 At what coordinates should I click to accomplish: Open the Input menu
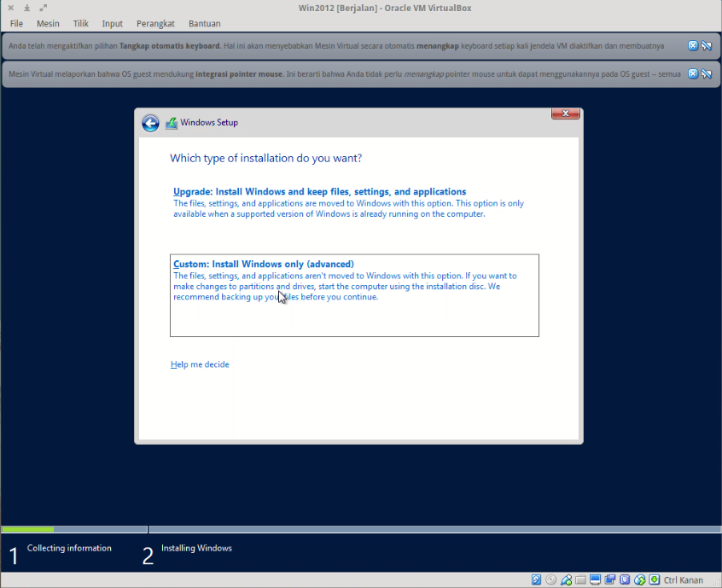pyautogui.click(x=112, y=23)
